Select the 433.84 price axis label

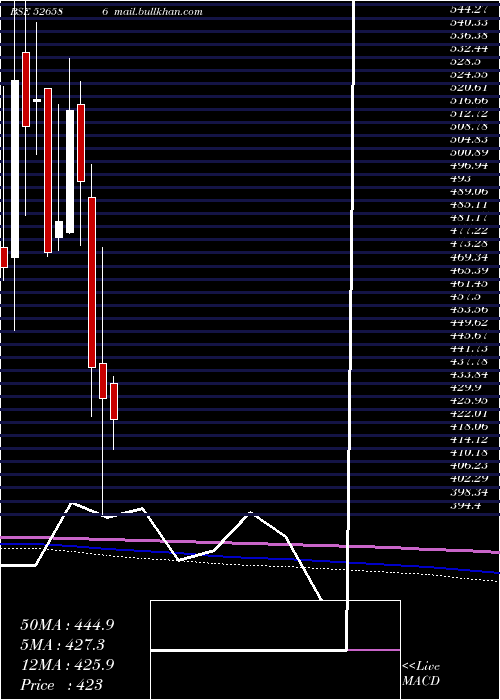468,375
